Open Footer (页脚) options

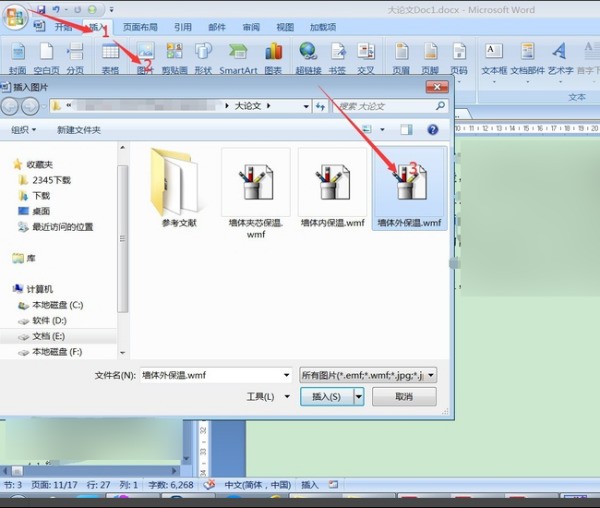pos(430,59)
